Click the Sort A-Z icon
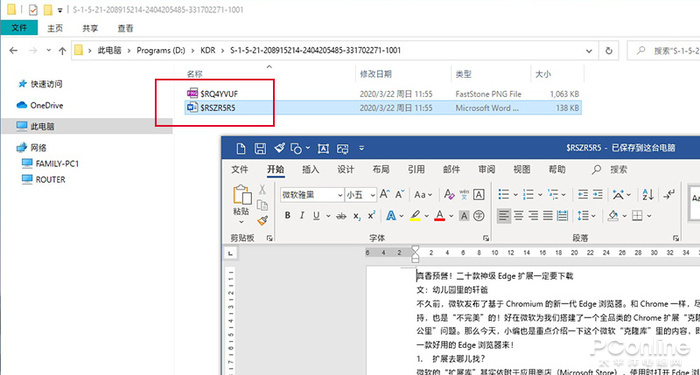Screen dimensions: 700x375 [x=648, y=195]
